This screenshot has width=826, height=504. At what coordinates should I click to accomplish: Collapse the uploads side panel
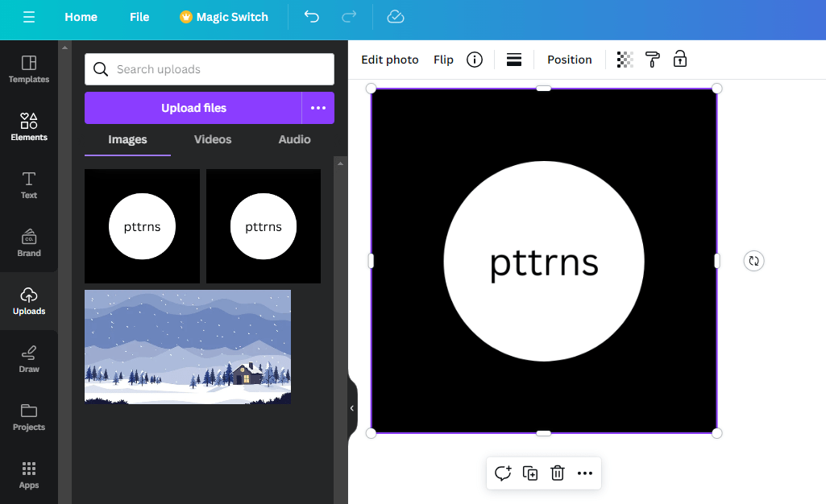coord(351,407)
